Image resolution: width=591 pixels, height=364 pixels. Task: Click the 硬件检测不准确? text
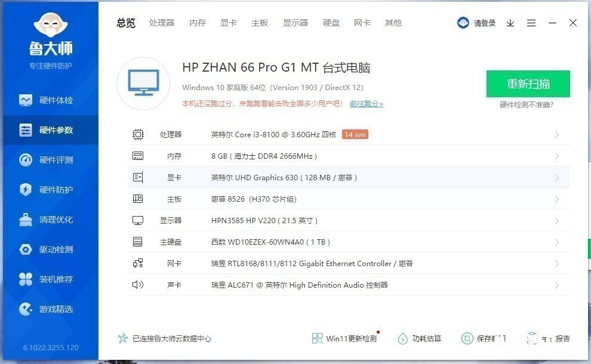527,105
